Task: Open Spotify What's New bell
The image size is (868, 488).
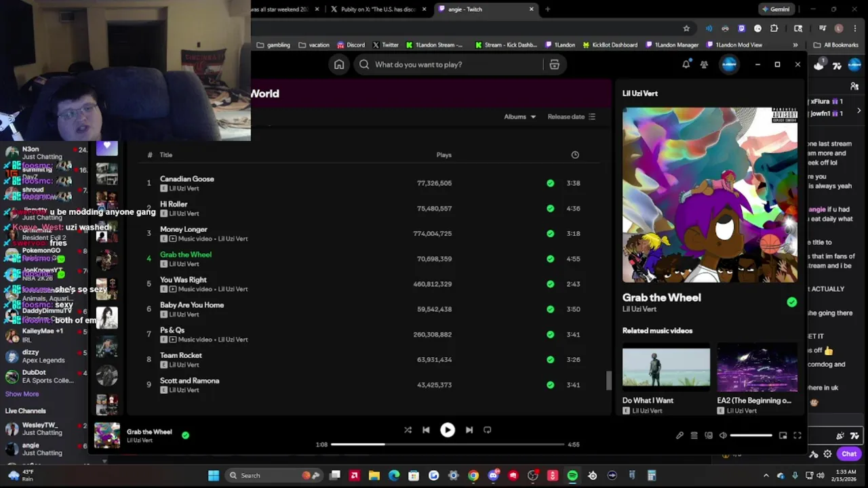Action: [x=686, y=64]
